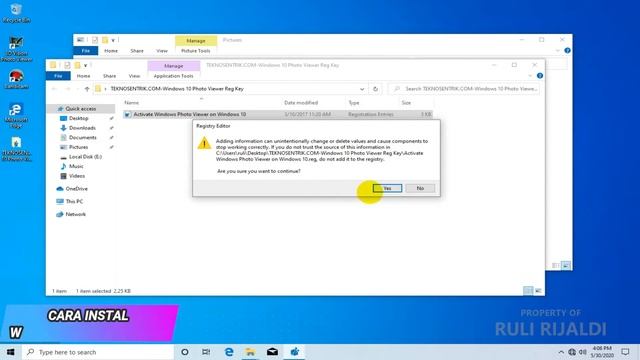Select the Activate Windows Photo Viewer reg file

(x=278, y=114)
